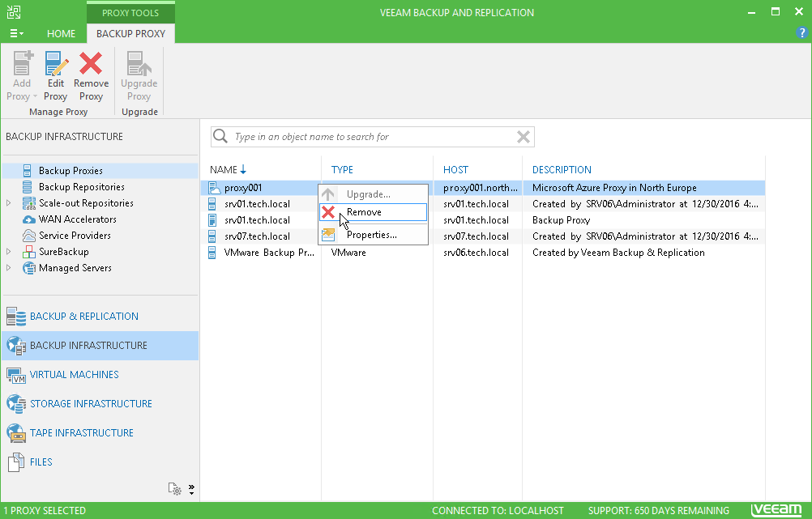Click the WAN Accelerators cloud icon
The height and width of the screenshot is (519, 812).
click(29, 219)
